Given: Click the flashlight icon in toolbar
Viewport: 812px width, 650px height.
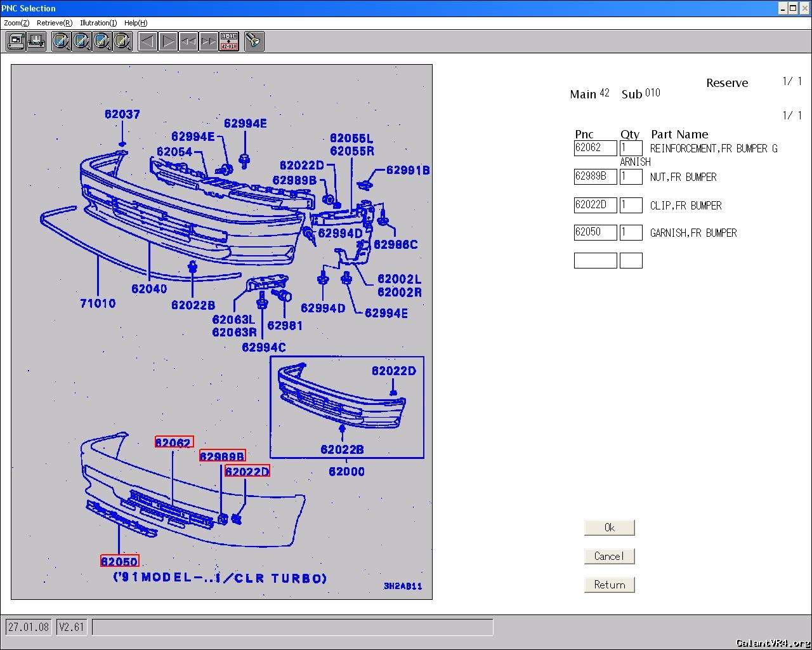Looking at the screenshot, I should 254,42.
